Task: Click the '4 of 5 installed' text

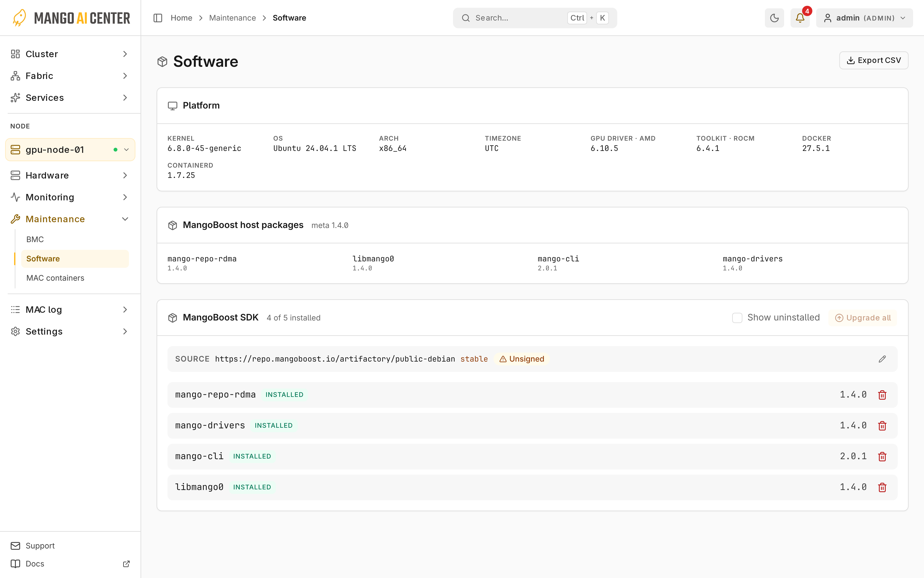Action: coord(293,318)
